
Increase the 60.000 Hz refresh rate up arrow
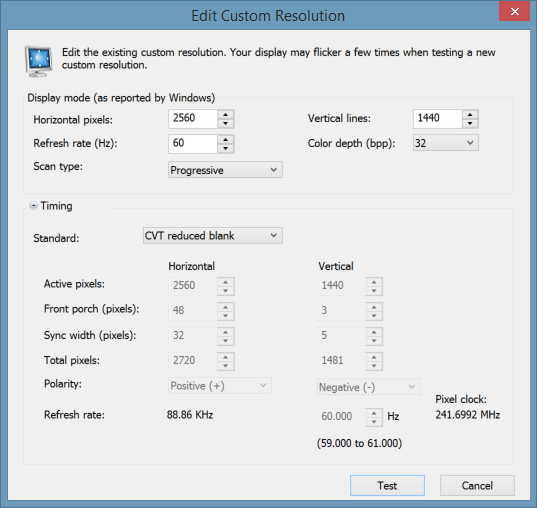coord(374,413)
